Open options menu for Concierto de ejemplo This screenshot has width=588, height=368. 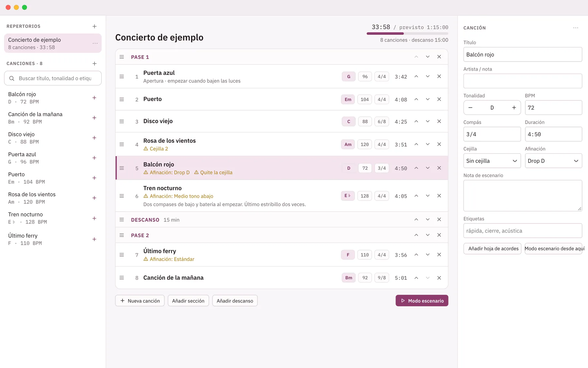[x=95, y=43]
